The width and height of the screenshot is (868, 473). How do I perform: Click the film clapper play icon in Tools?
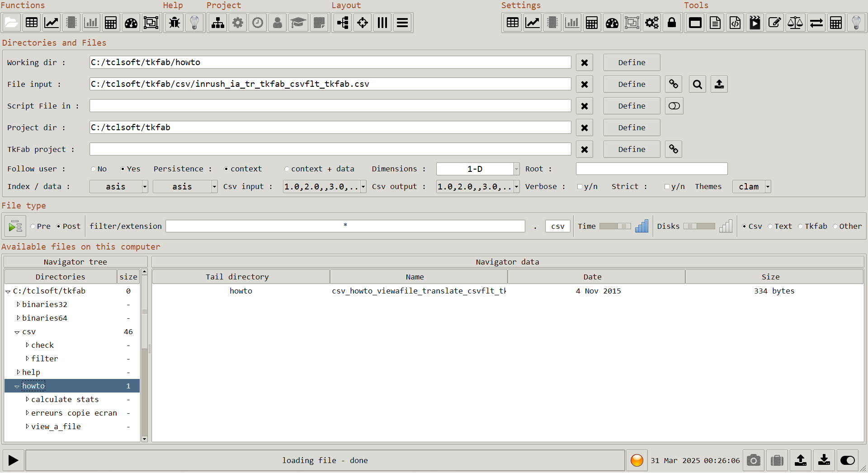tap(755, 23)
